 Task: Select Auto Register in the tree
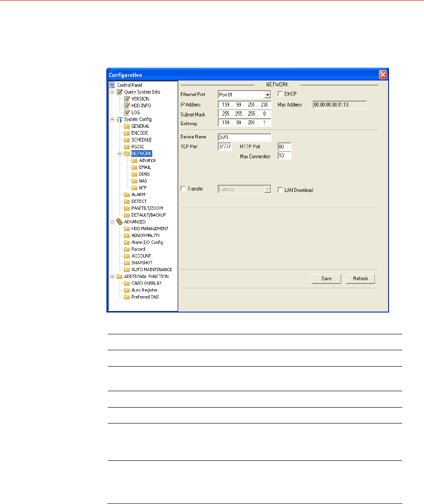[x=144, y=290]
